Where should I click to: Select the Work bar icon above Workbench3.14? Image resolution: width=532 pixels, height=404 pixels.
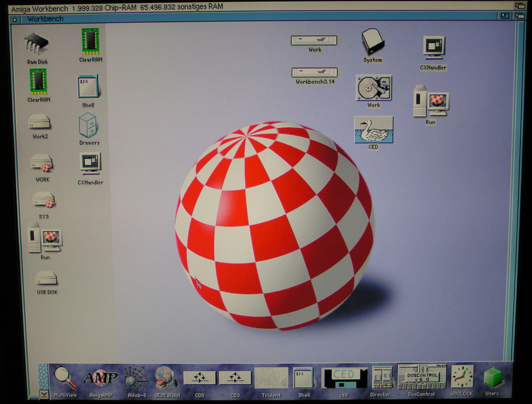click(x=314, y=40)
